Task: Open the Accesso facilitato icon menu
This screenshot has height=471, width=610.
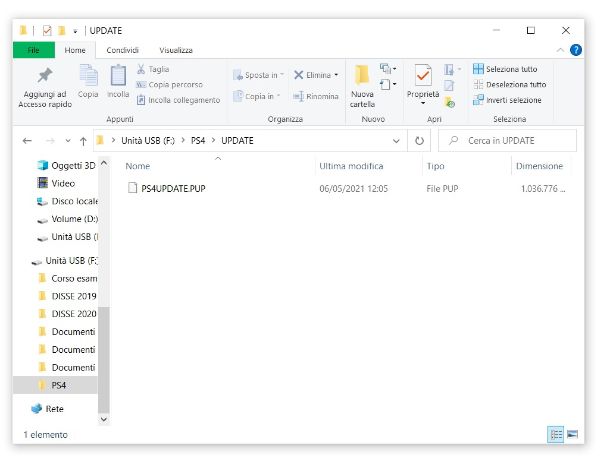Action: (x=388, y=84)
